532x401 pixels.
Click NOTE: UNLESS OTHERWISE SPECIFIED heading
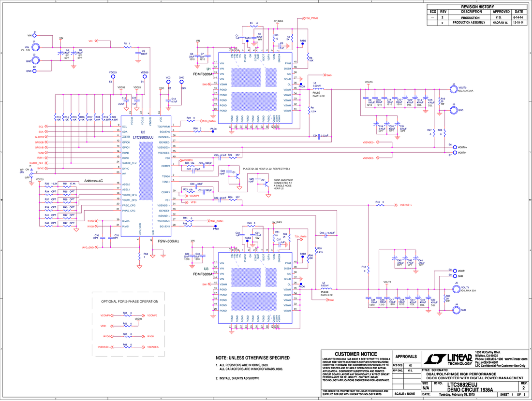pyautogui.click(x=253, y=358)
